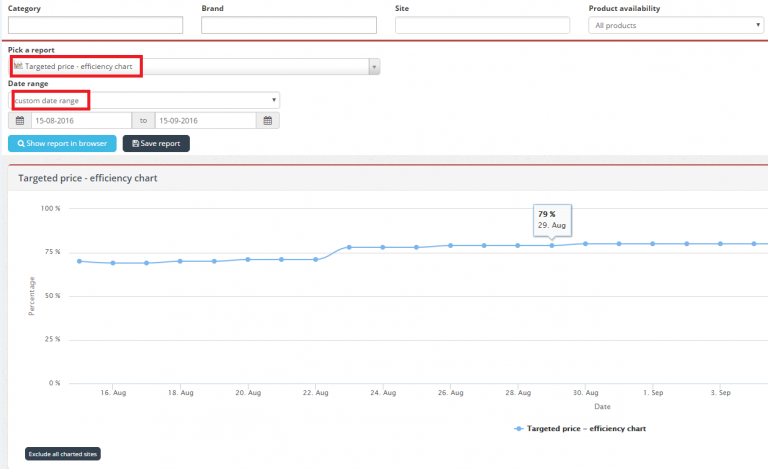Click Show report in browser button
768x469 pixels.
coord(62,144)
